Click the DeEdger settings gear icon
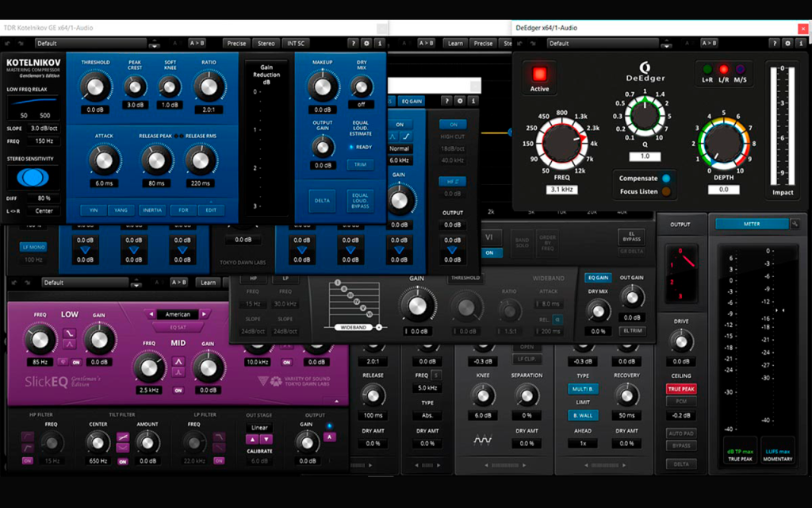This screenshot has width=812, height=508. pos(787,44)
